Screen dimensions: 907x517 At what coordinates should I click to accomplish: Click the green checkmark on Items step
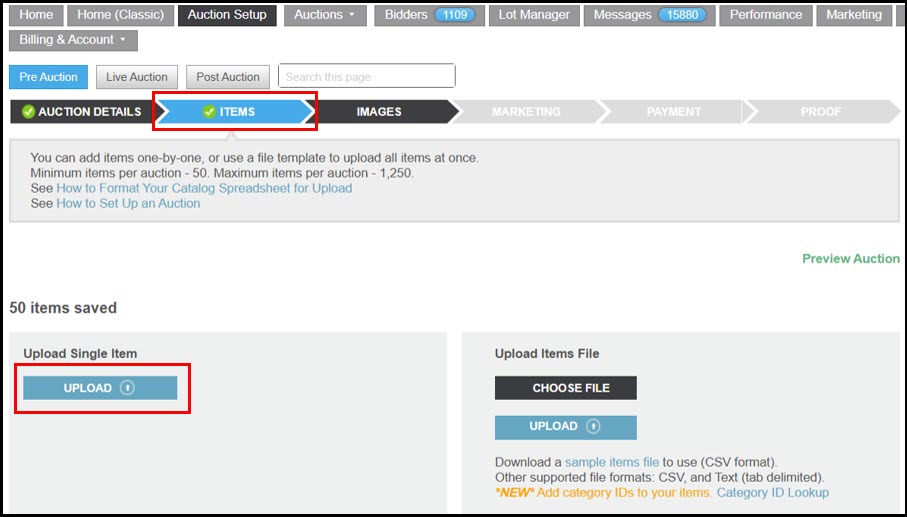pyautogui.click(x=209, y=112)
